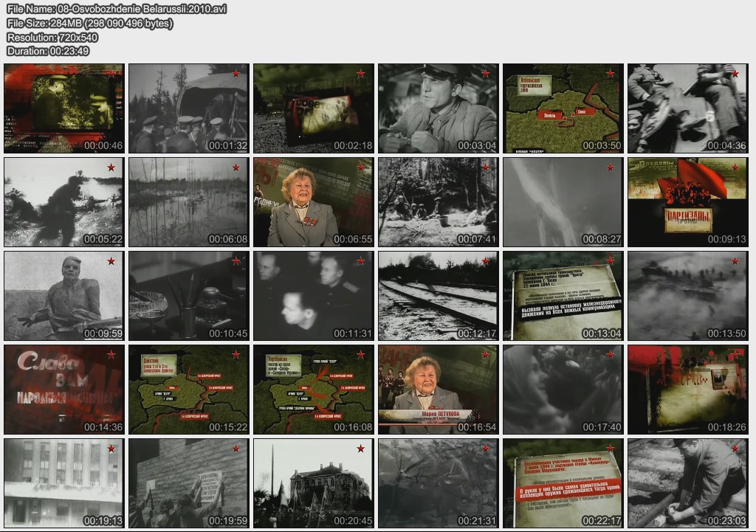The width and height of the screenshot is (756, 532).
Task: Click the red star on the 00:14:36 frame
Action: [111, 355]
